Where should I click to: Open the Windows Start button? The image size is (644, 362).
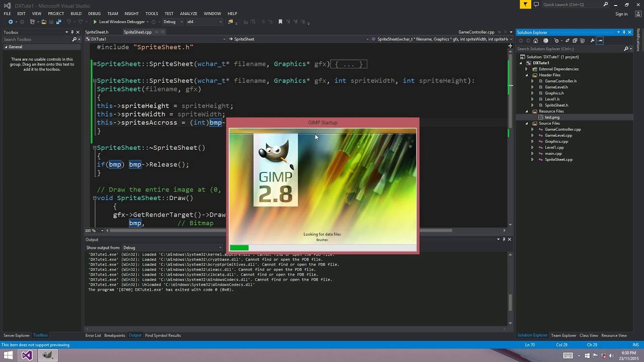[9, 355]
